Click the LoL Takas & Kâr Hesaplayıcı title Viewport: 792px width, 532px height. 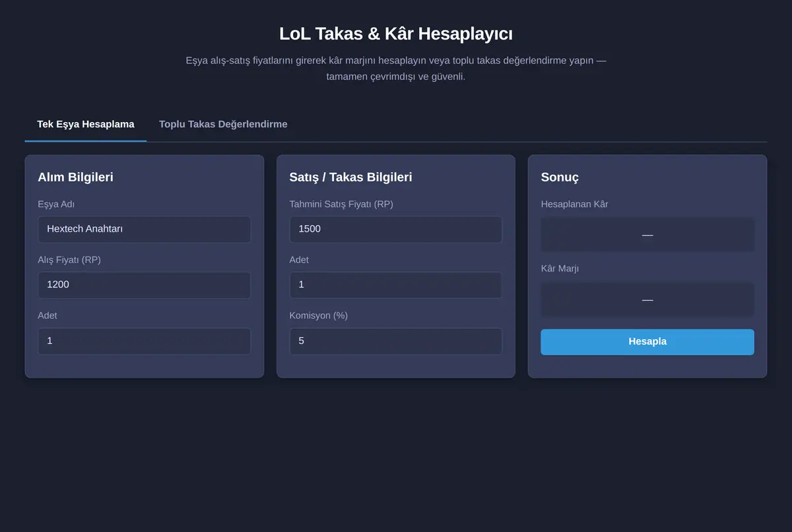(x=396, y=34)
